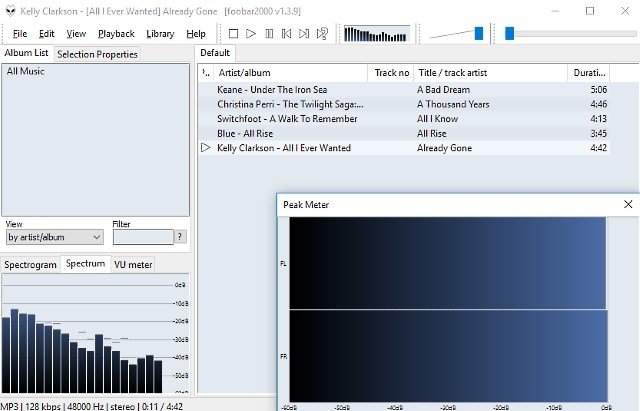Switch to the VU meter tab
The image size is (640, 411).
click(x=133, y=265)
